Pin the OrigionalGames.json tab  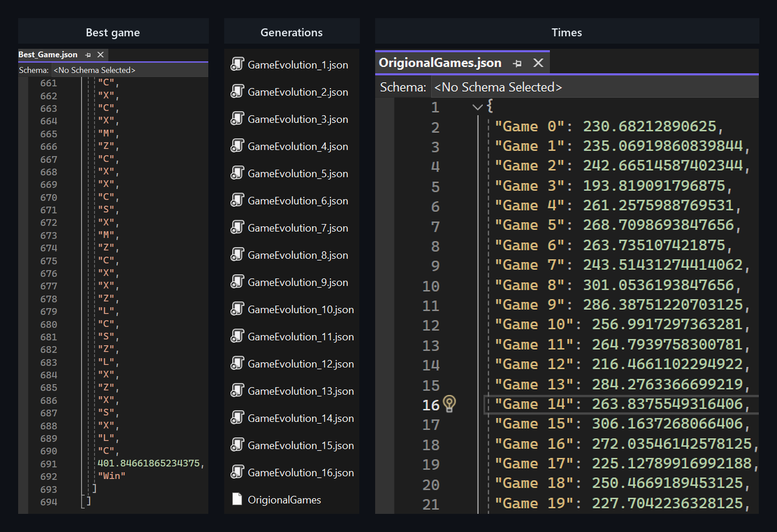point(517,64)
